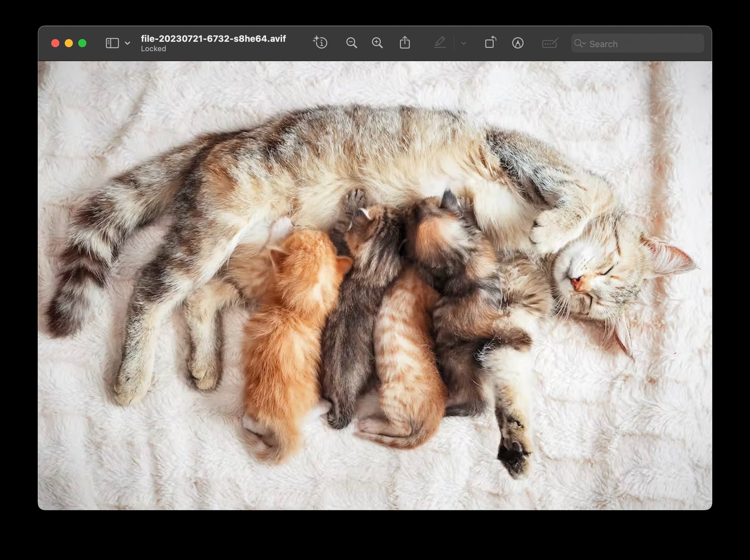The image size is (750, 560).
Task: Expand the highlight options dropdown arrow
Action: (x=464, y=43)
